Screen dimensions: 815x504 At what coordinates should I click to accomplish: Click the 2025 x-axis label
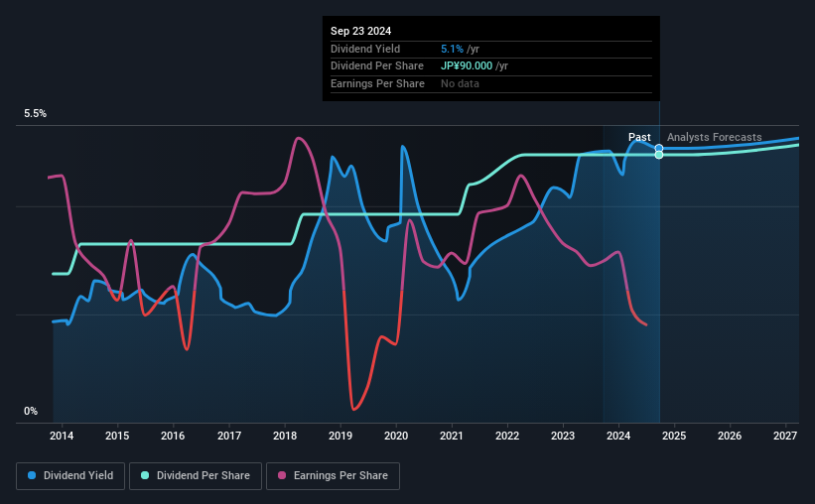674,436
